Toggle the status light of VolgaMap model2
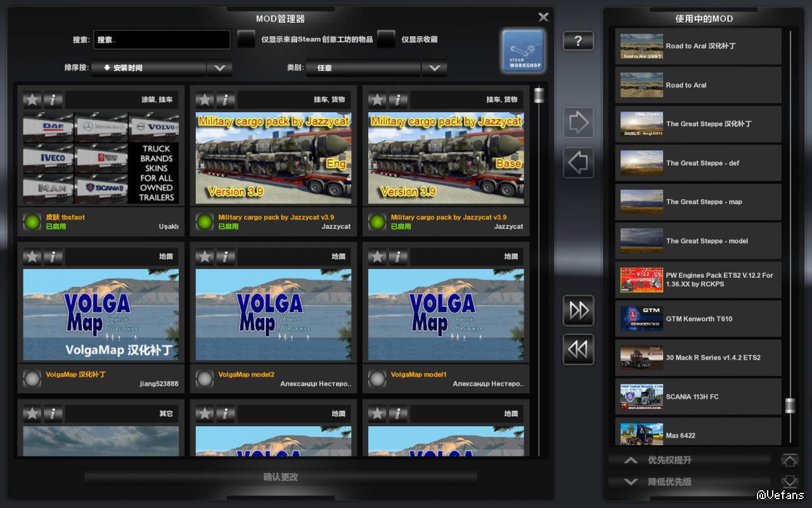The width and height of the screenshot is (812, 508). [205, 379]
